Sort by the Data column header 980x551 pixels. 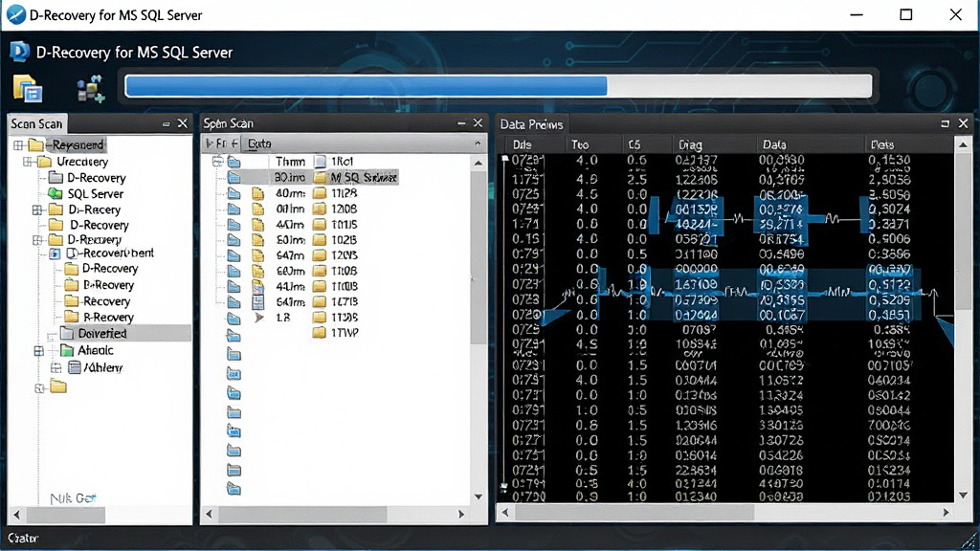tap(774, 144)
